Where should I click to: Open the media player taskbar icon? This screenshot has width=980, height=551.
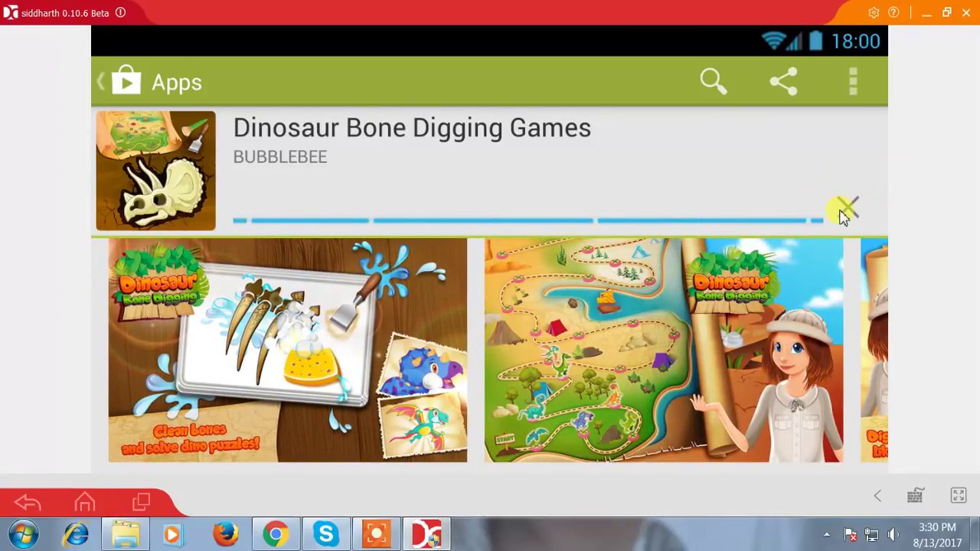pyautogui.click(x=172, y=534)
